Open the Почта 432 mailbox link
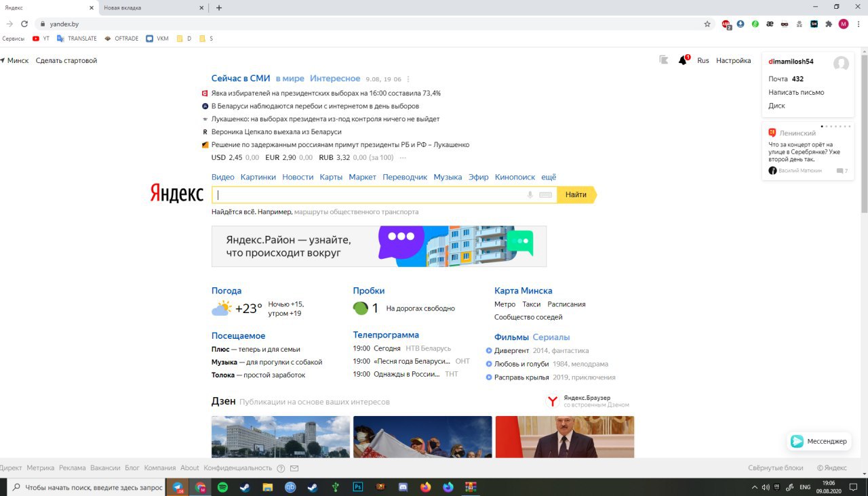 point(786,79)
